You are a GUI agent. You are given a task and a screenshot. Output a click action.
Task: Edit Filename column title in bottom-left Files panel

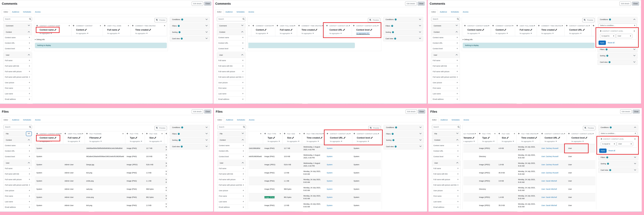[100, 138]
